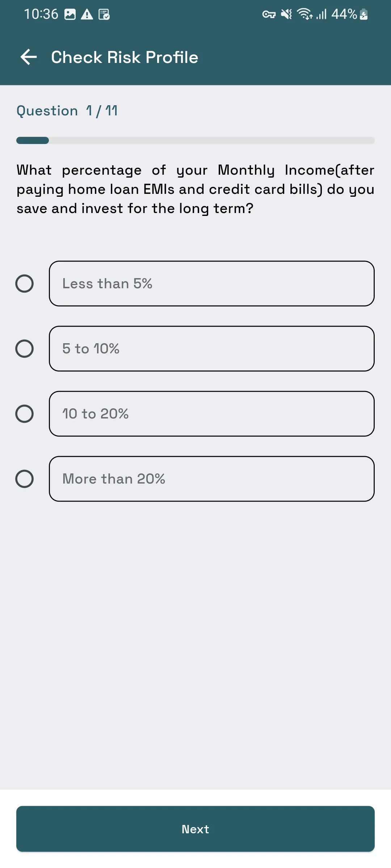Choose the 10 to 20% answer box
The image size is (391, 868).
click(x=212, y=414)
